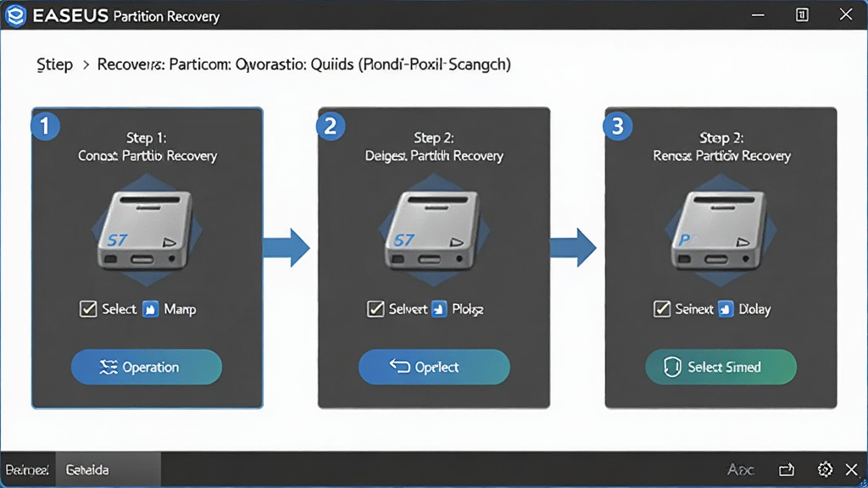Click the Operation button in Step 1 card

pos(147,367)
